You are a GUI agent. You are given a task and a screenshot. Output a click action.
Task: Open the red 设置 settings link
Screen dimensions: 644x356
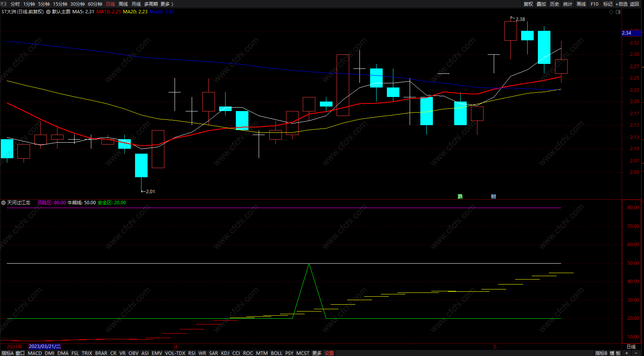329,353
